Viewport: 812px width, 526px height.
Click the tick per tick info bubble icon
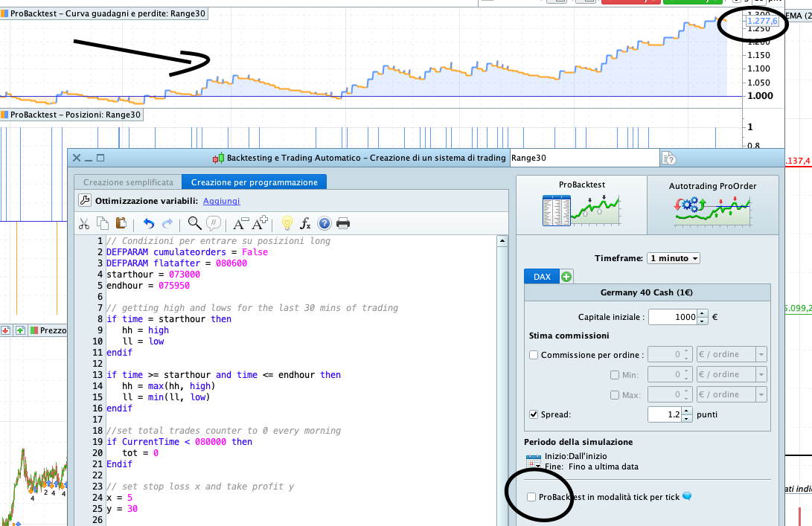(x=687, y=496)
